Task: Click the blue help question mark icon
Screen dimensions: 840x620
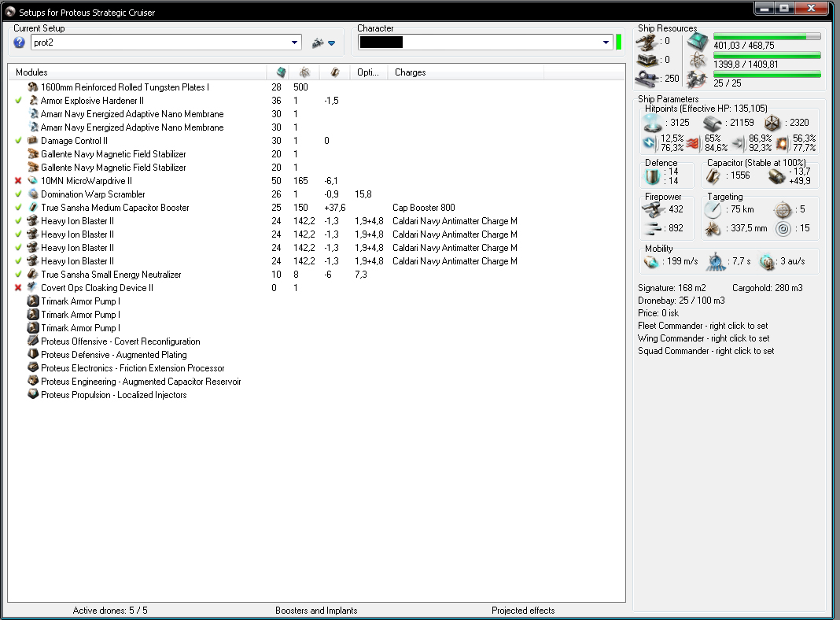Action: (x=20, y=42)
